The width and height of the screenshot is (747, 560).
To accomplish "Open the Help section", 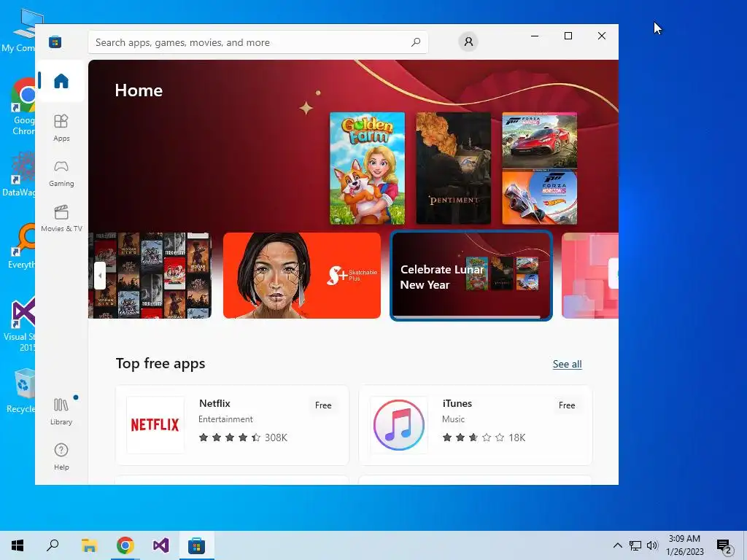I will [61, 456].
